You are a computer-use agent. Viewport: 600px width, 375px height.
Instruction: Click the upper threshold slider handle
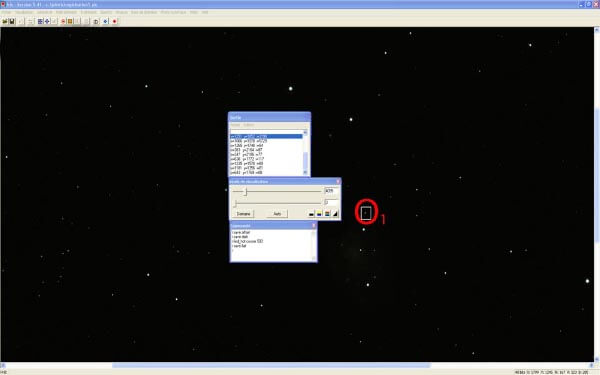click(246, 191)
